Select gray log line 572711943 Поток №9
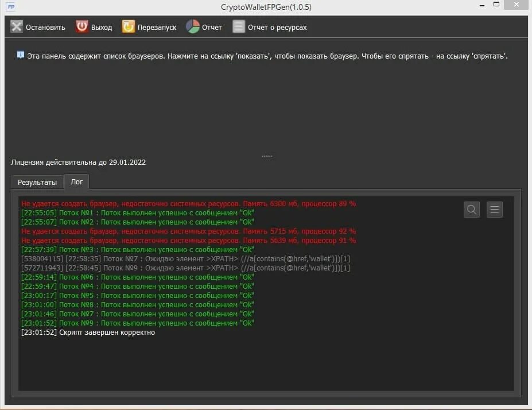Image resolution: width=532 pixels, height=410 pixels. click(185, 268)
